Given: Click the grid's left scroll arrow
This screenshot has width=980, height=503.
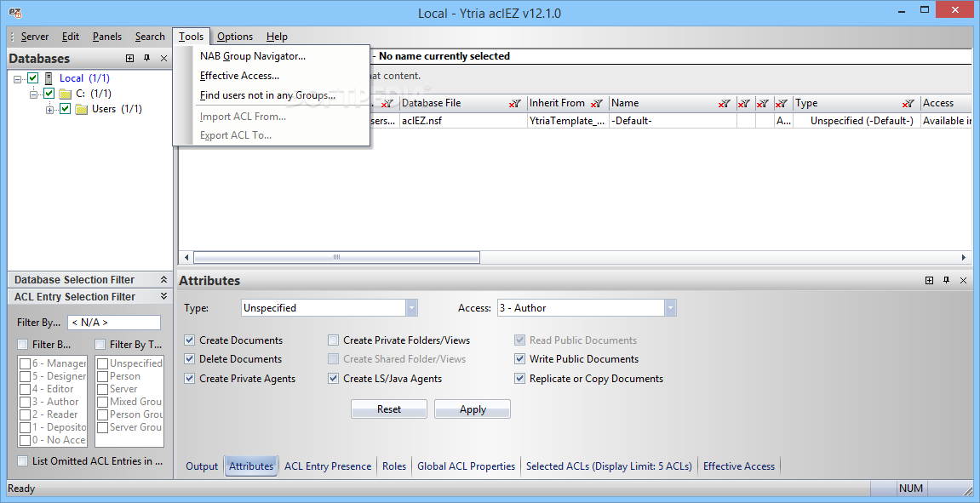Looking at the screenshot, I should pyautogui.click(x=186, y=257).
